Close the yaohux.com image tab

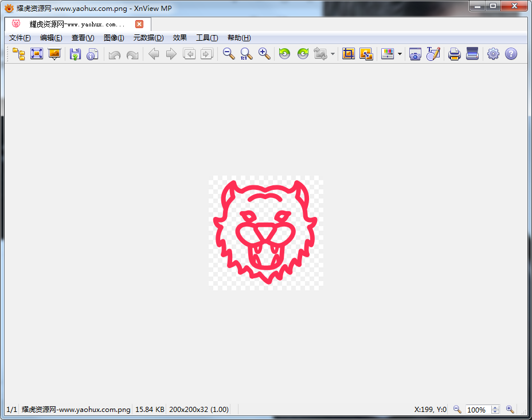[x=139, y=24]
